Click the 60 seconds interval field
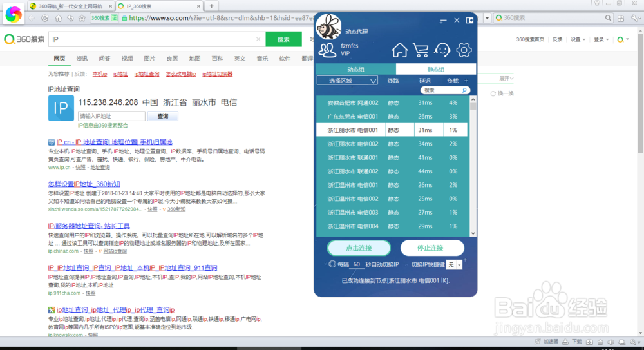The height and width of the screenshot is (350, 644). coord(357,264)
